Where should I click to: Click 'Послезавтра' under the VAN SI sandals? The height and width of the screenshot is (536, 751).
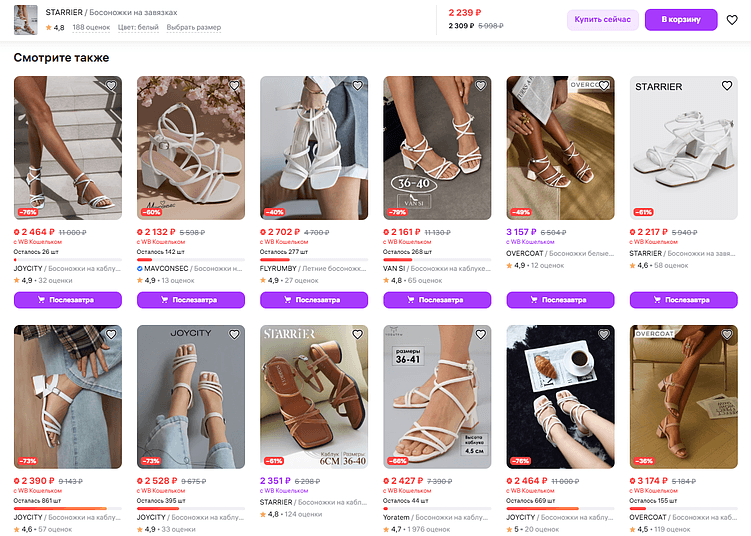click(437, 299)
